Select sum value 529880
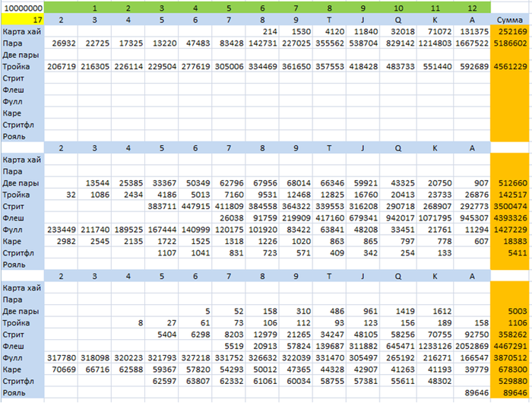 pos(510,381)
